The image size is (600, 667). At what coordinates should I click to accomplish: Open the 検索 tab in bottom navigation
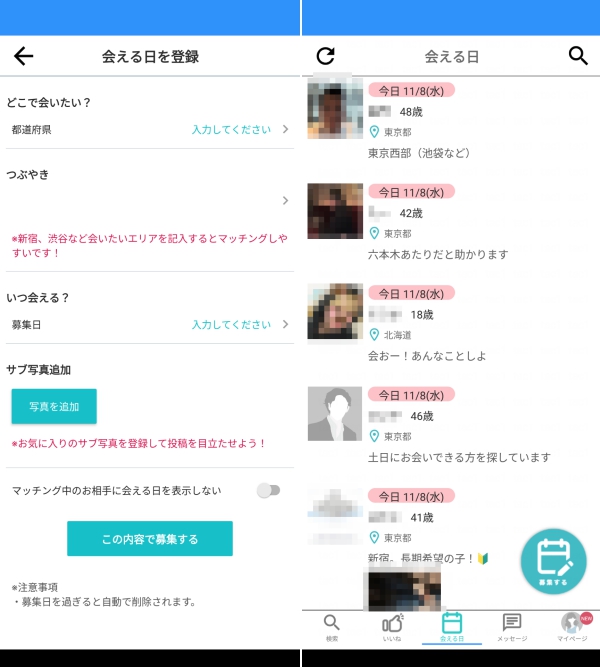click(x=332, y=626)
